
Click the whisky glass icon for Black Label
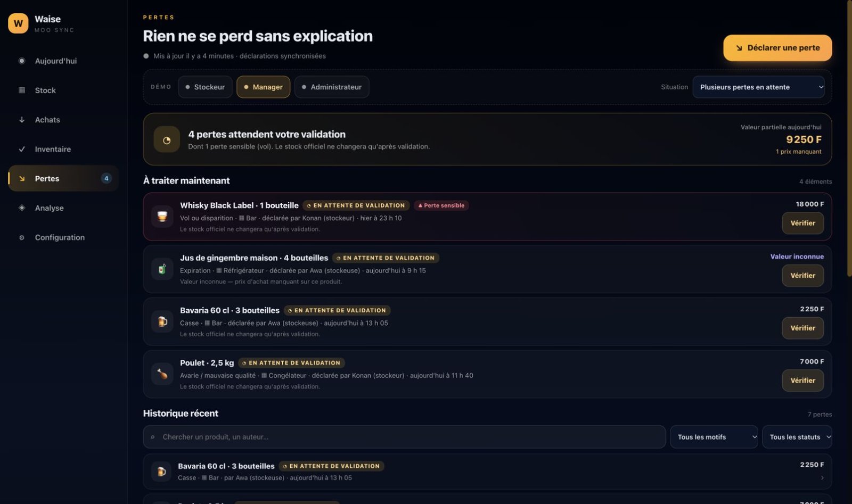(162, 216)
